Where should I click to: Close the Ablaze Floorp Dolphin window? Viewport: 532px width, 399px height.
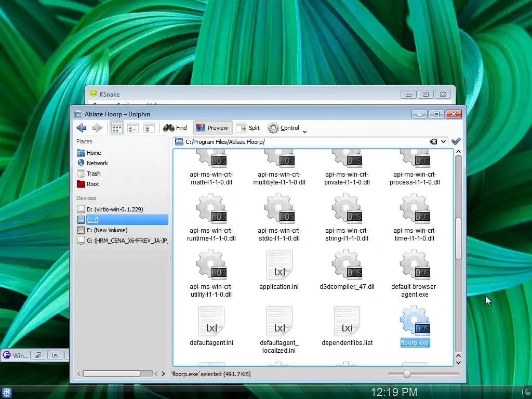(454, 114)
